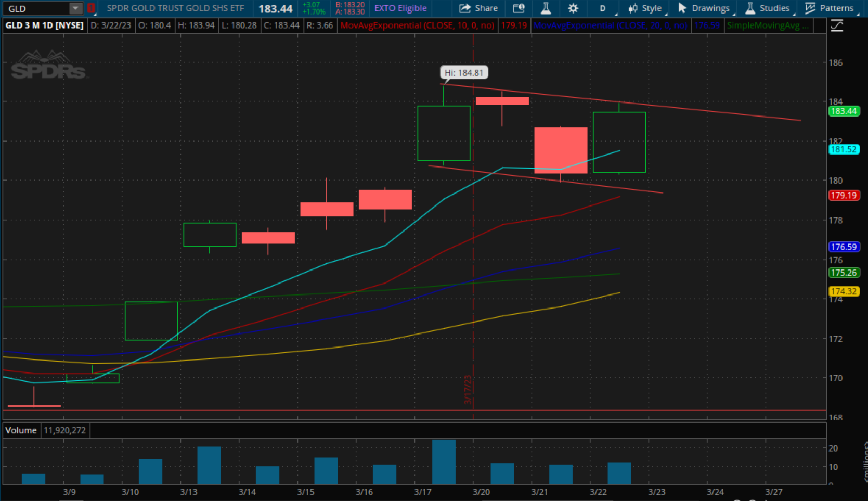Open the Style dropdown menu
This screenshot has height=501, width=868.
point(646,8)
